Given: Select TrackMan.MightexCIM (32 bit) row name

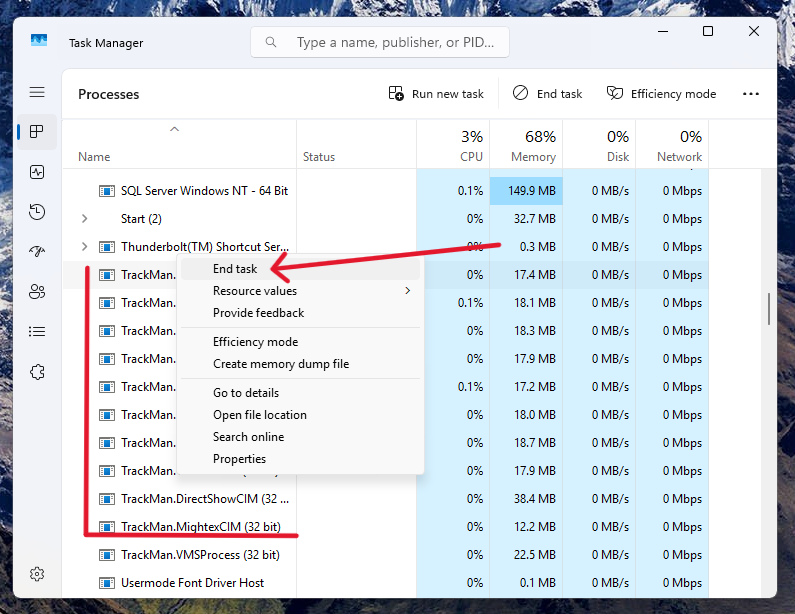Looking at the screenshot, I should click(x=201, y=527).
